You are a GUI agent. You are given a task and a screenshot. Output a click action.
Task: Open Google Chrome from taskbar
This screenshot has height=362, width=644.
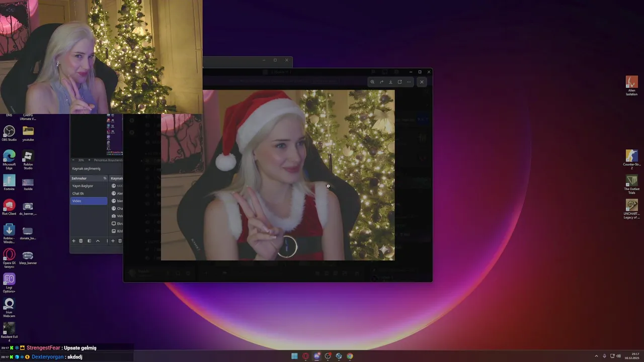(x=350, y=356)
